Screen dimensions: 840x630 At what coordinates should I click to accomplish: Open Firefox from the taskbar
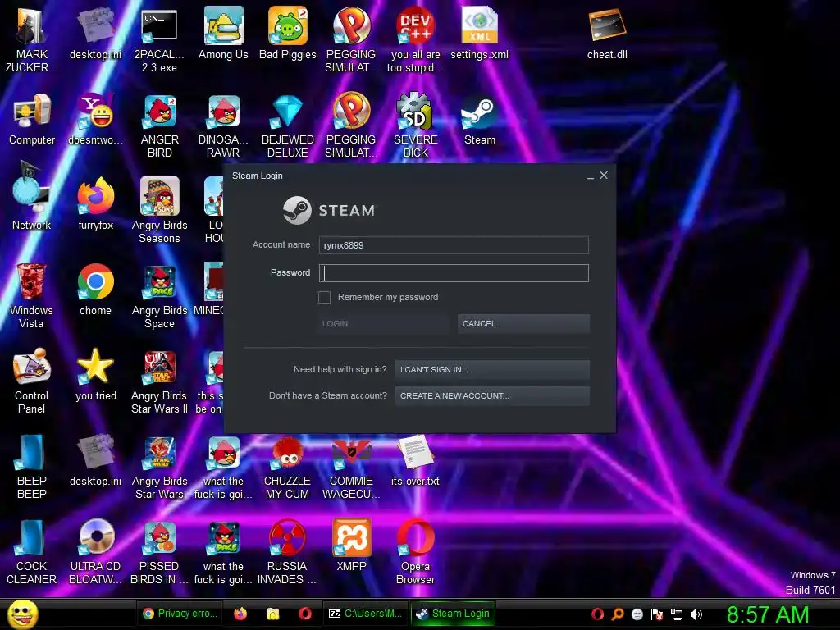(240, 614)
